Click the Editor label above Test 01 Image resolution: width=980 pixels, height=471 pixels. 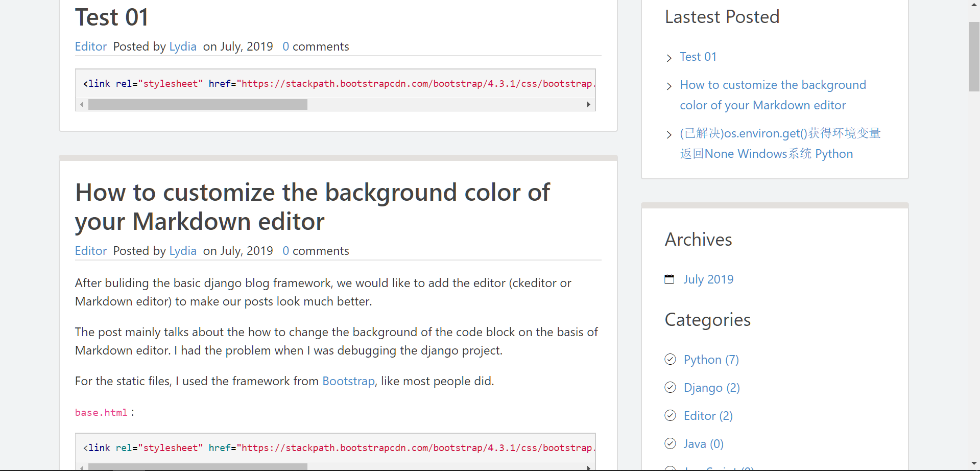click(x=90, y=46)
